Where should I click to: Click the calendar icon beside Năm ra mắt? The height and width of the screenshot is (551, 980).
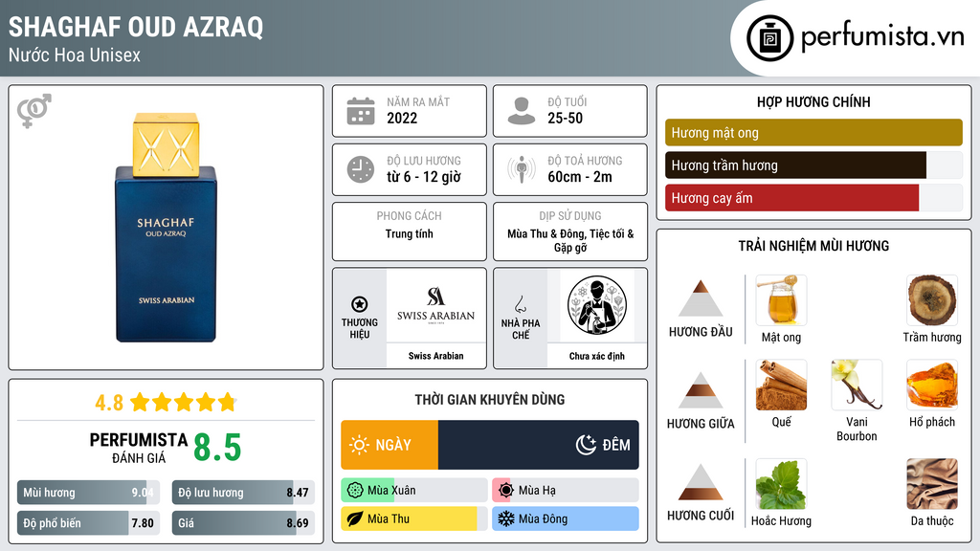click(361, 111)
